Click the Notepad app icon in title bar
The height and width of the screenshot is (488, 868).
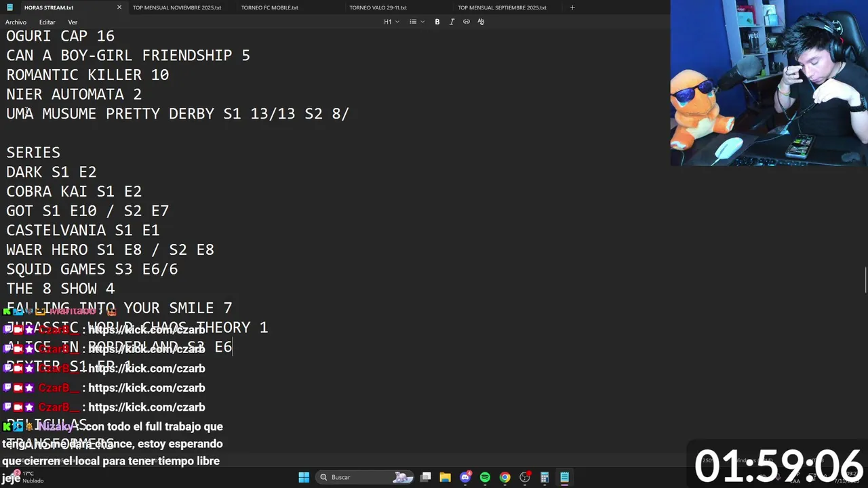9,7
